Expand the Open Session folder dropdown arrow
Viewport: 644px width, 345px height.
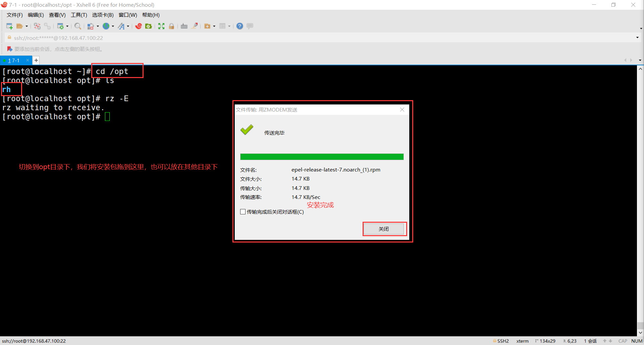point(27,26)
